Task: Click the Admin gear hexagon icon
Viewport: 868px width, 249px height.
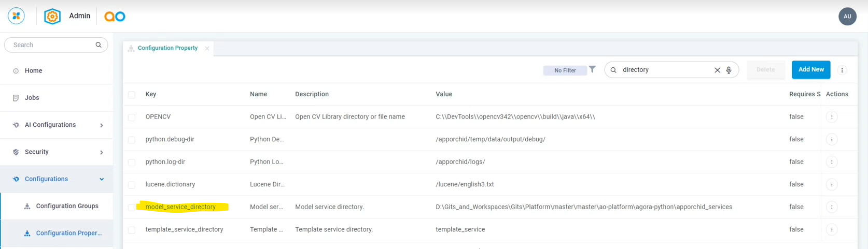Action: point(52,17)
